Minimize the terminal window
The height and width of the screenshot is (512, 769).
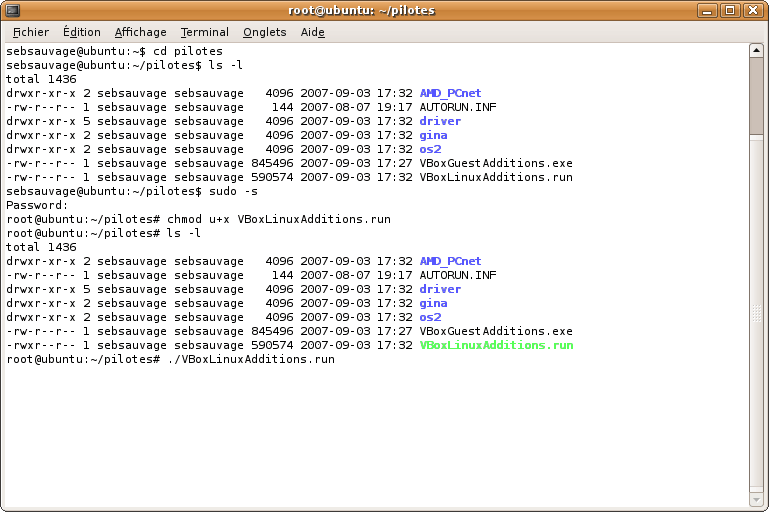tap(707, 10)
